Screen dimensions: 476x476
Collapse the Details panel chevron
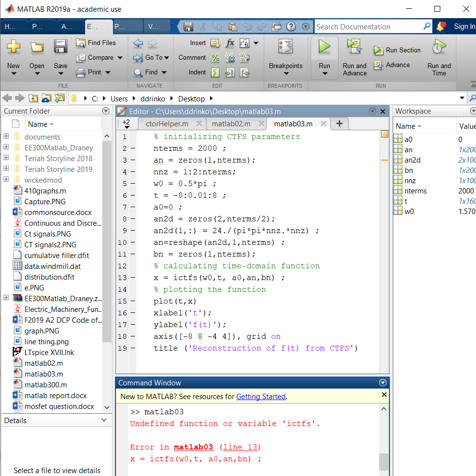(104, 420)
